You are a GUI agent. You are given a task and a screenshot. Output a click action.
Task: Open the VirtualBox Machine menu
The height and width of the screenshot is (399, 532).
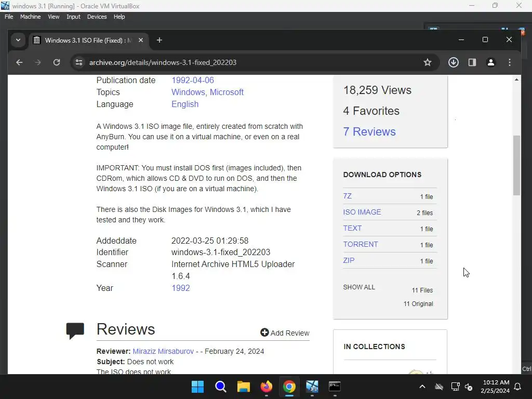pos(31,17)
